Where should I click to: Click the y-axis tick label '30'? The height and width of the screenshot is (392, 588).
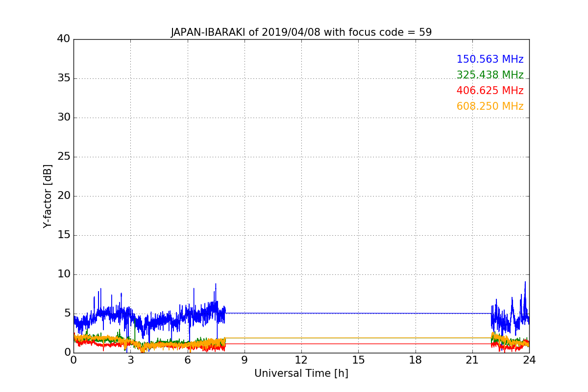click(x=64, y=117)
